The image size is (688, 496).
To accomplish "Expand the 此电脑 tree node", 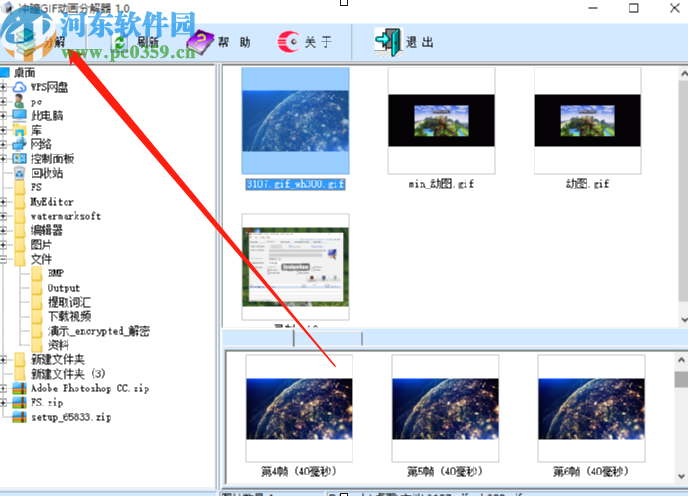I will [3, 115].
